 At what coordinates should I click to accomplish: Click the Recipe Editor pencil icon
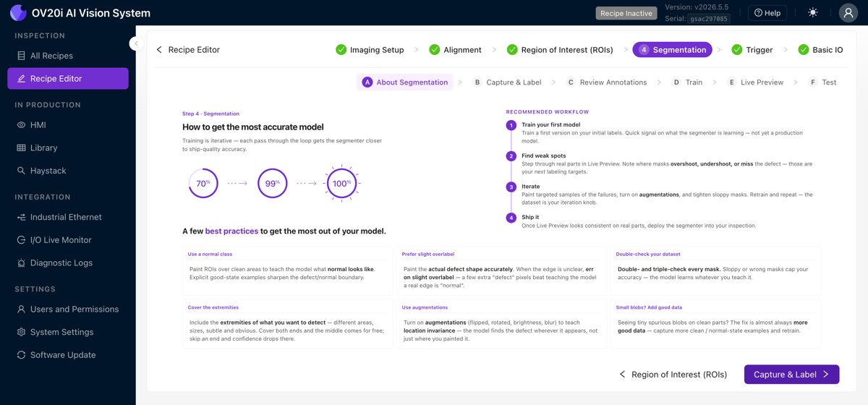(21, 79)
